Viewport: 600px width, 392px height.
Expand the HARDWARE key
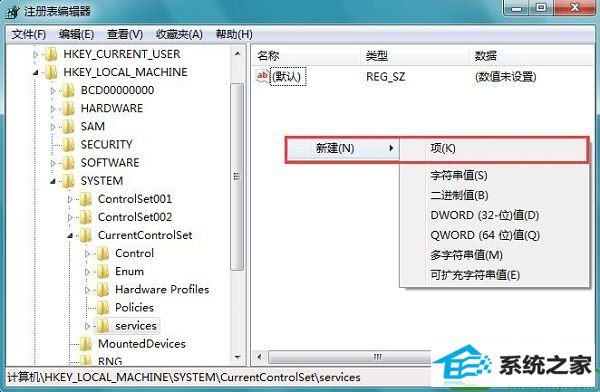click(x=53, y=109)
